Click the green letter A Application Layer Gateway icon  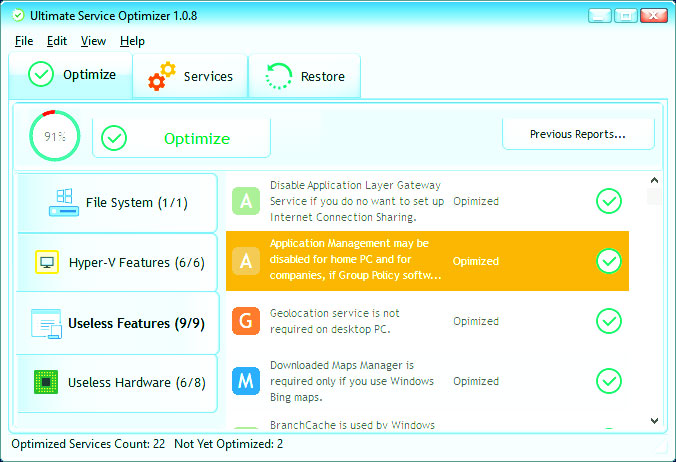246,201
